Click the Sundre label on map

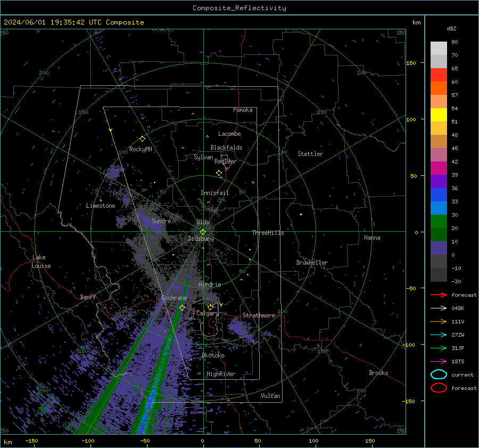(161, 221)
